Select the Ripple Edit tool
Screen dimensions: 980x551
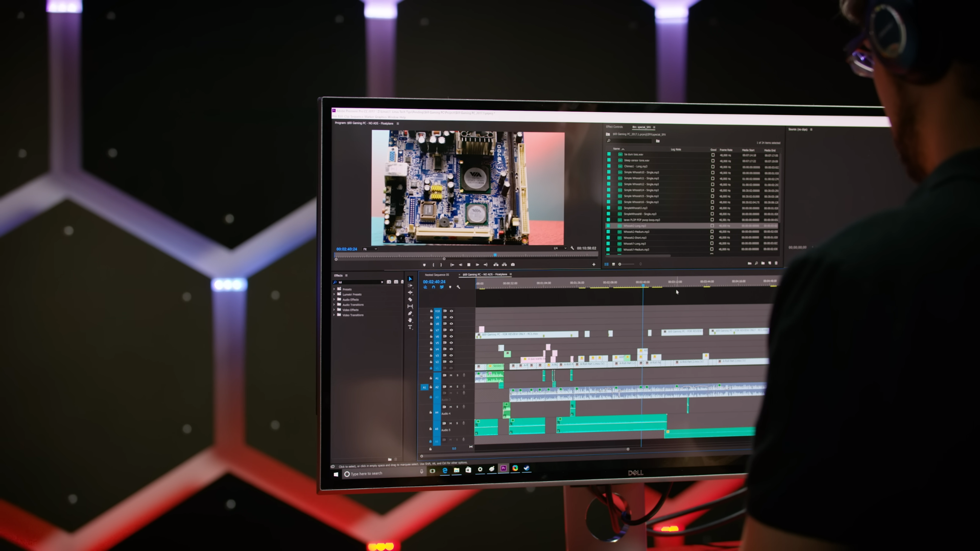tap(410, 293)
